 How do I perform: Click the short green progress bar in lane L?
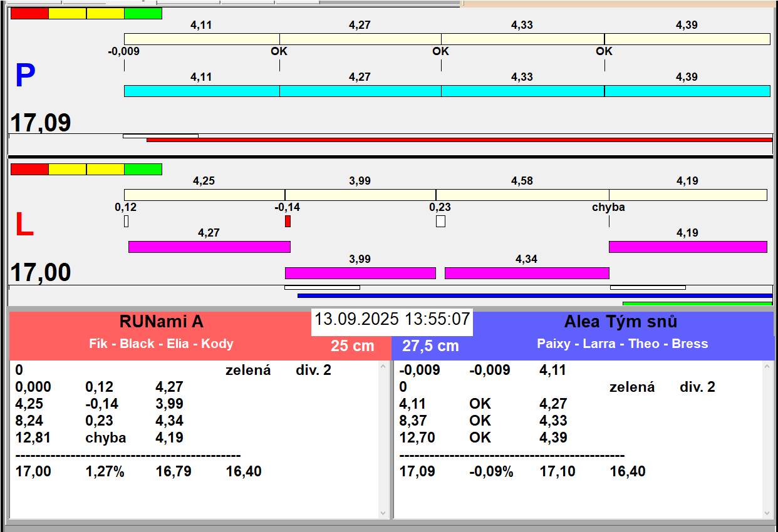[x=697, y=304]
